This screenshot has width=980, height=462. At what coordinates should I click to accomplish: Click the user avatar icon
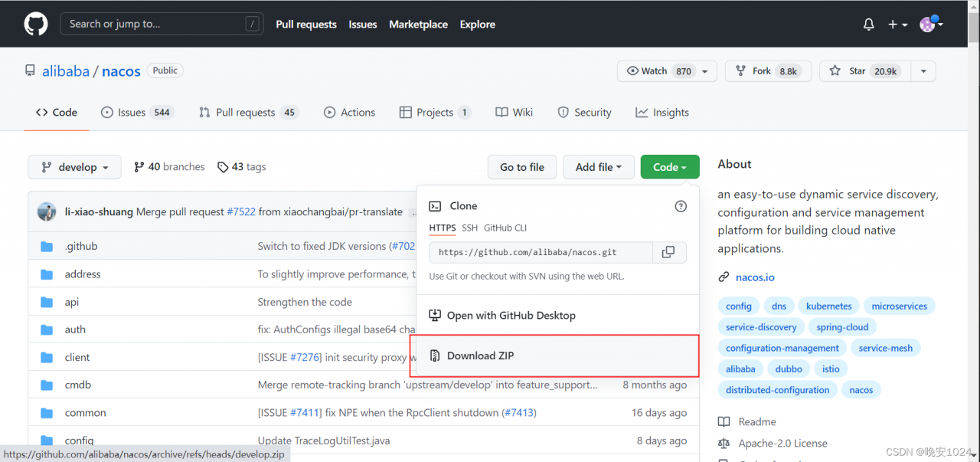pyautogui.click(x=928, y=25)
